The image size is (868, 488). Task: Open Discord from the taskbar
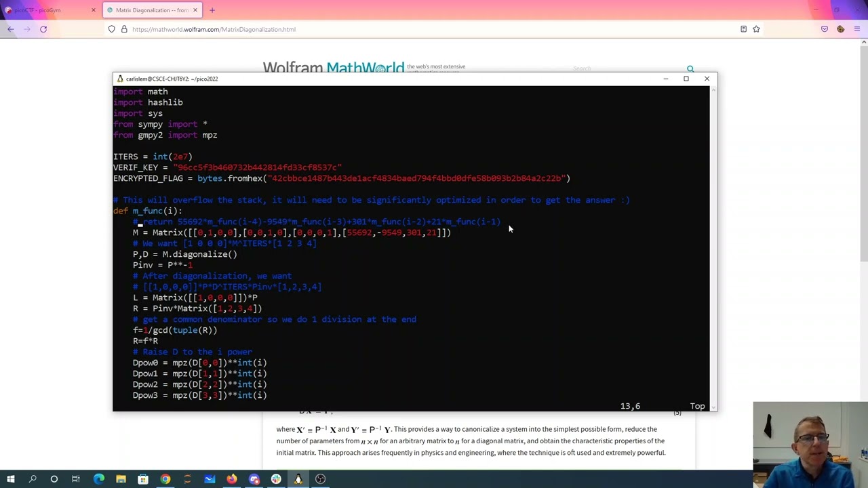(x=254, y=479)
